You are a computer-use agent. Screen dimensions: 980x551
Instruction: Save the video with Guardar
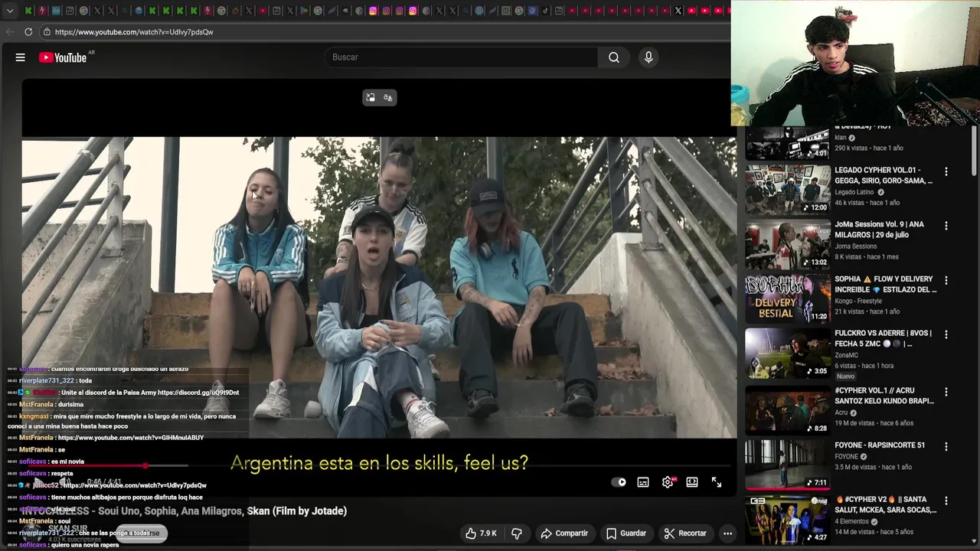coord(626,533)
